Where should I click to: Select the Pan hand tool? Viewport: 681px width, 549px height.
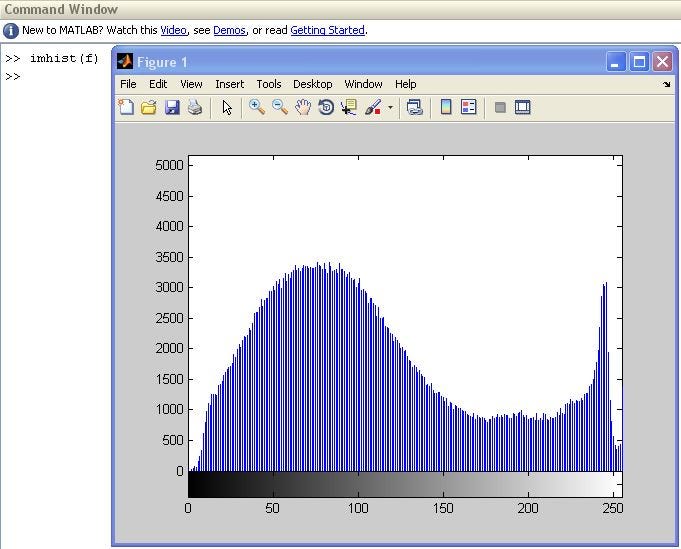(303, 107)
